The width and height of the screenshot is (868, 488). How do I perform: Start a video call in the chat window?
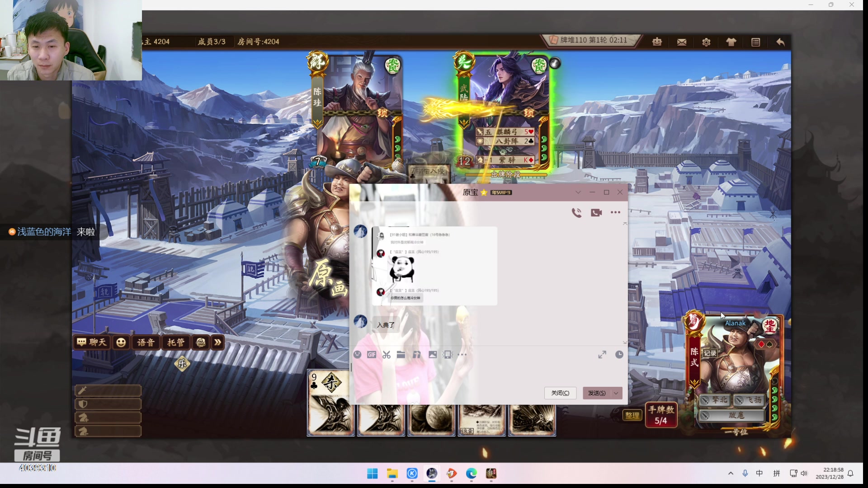coord(596,212)
